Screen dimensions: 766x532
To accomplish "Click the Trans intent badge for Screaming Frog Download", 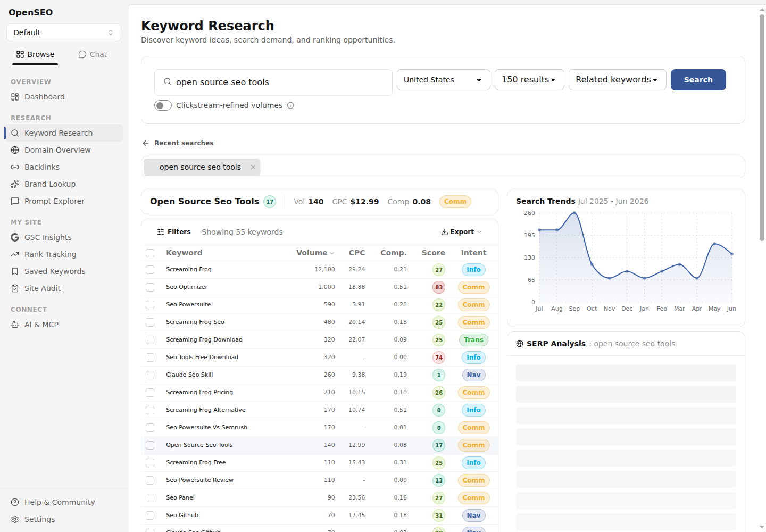I will (x=473, y=340).
